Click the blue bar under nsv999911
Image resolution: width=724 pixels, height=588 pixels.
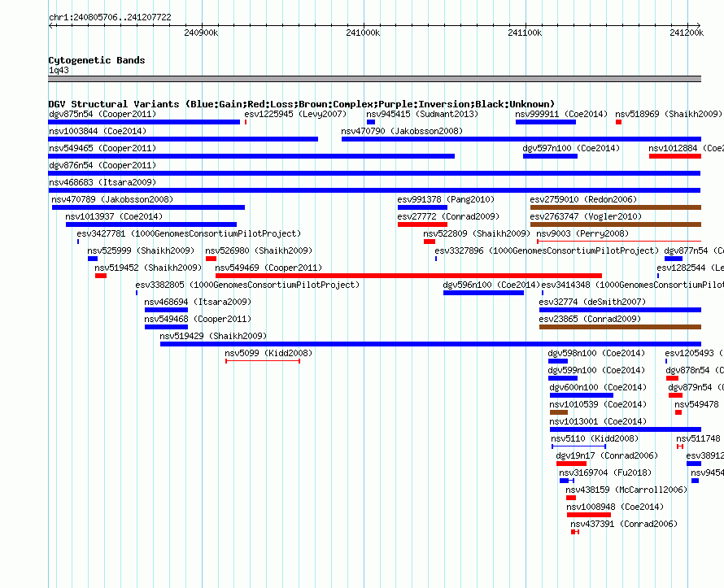[x=546, y=122]
